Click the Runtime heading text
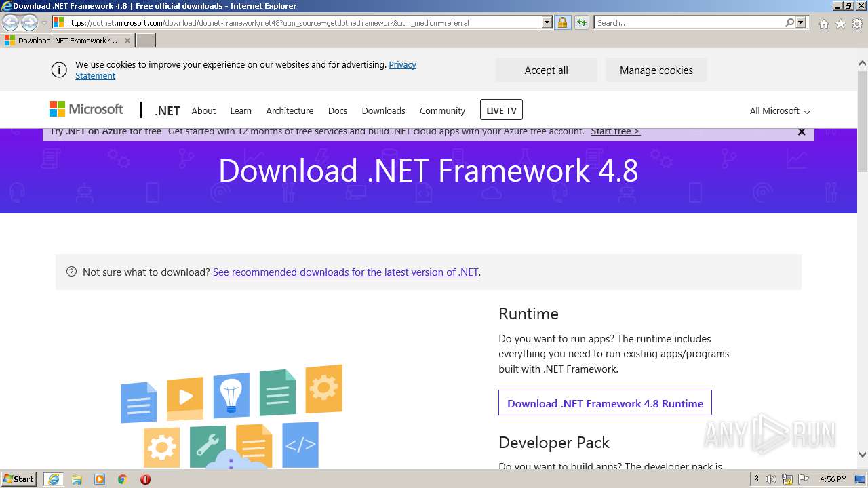Screen dimensions: 868x488 click(x=528, y=314)
